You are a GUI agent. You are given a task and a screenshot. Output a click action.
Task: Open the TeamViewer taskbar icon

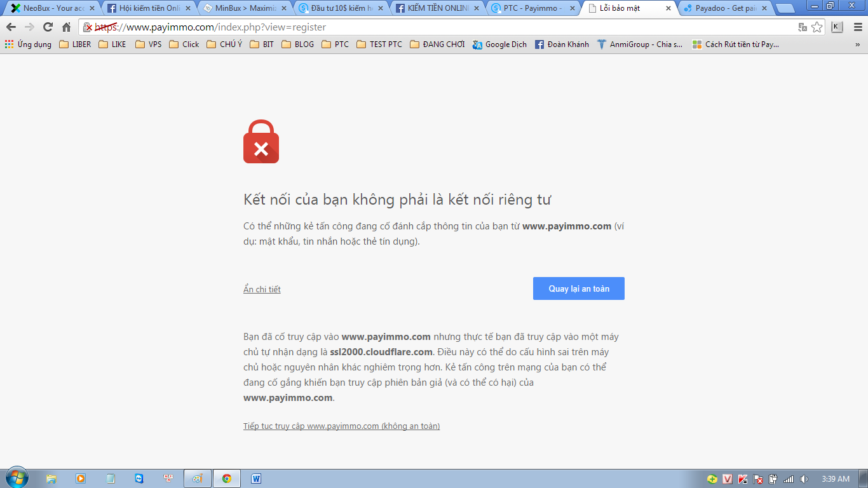coord(139,478)
